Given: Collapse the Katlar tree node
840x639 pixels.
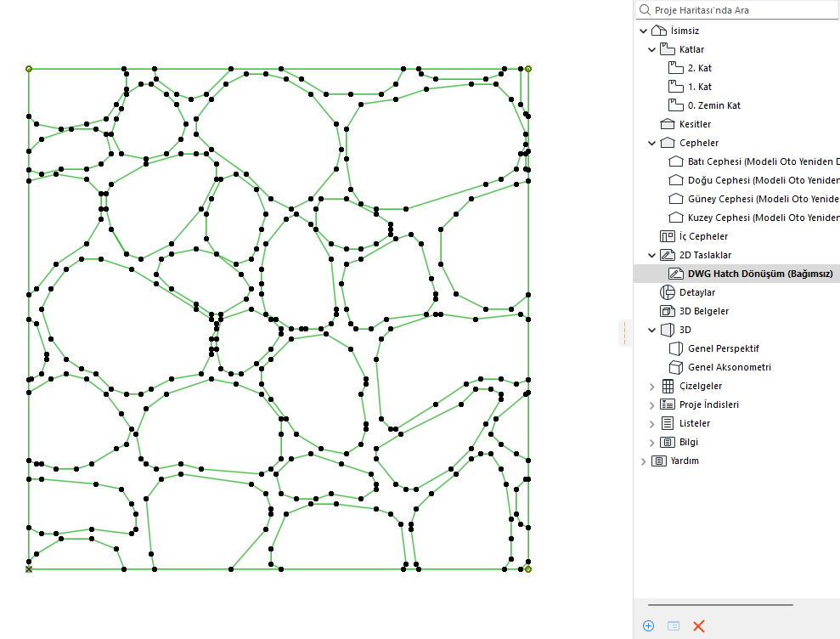Looking at the screenshot, I should (652, 50).
